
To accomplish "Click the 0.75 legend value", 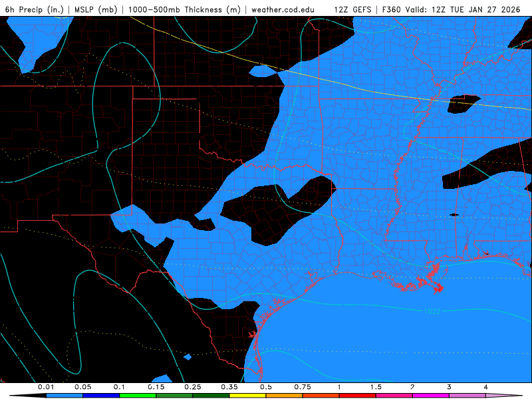I will (x=303, y=387).
